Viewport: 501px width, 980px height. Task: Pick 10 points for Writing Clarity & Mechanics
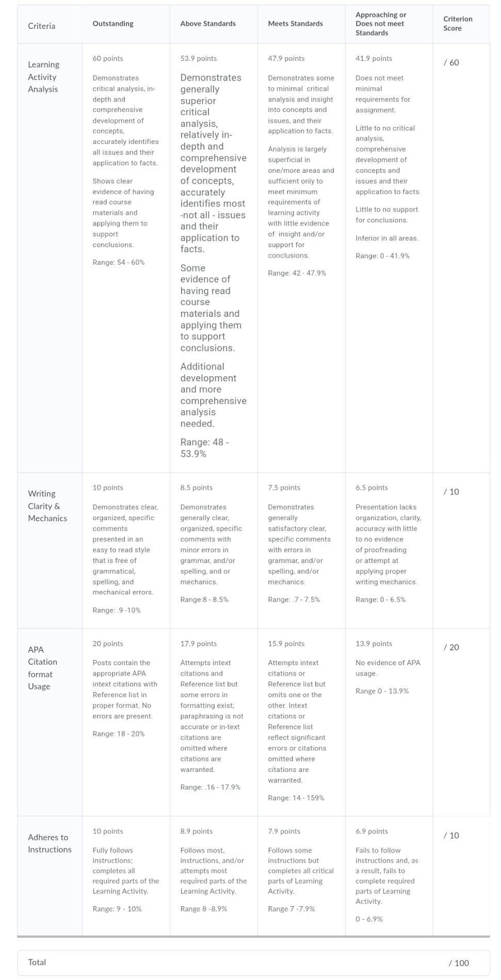point(126,550)
